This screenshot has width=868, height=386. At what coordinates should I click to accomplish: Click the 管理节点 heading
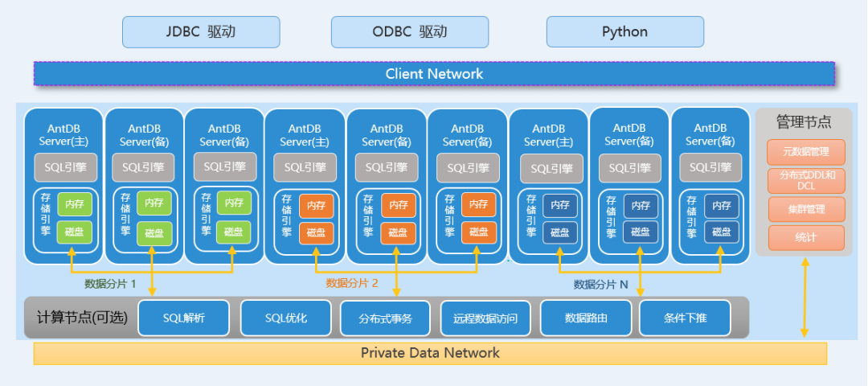804,122
